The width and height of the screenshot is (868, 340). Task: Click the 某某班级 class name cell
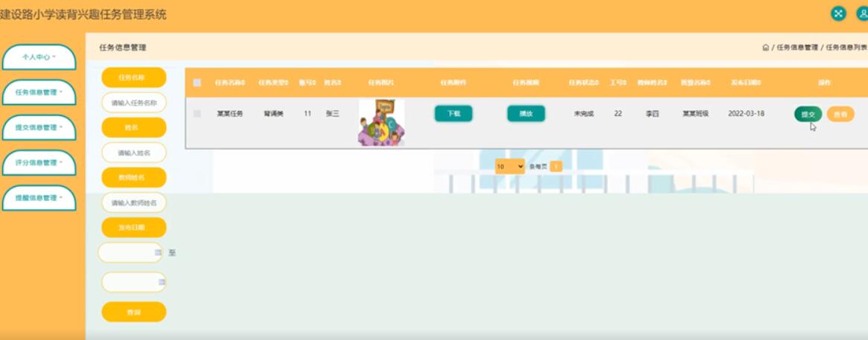pos(695,113)
